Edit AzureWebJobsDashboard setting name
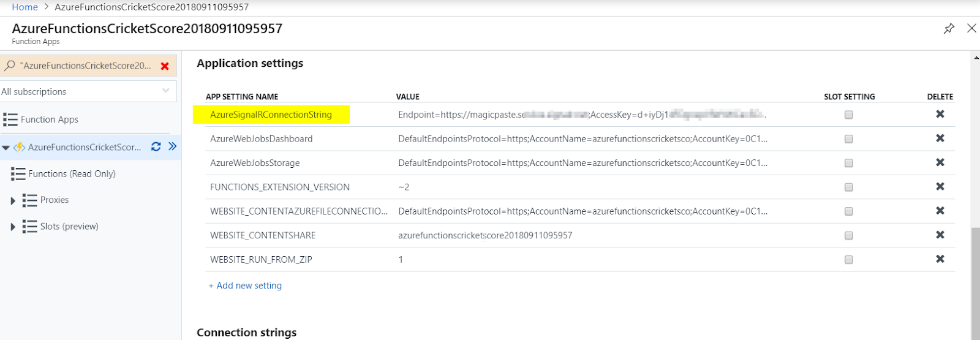This screenshot has height=340, width=980. [262, 139]
